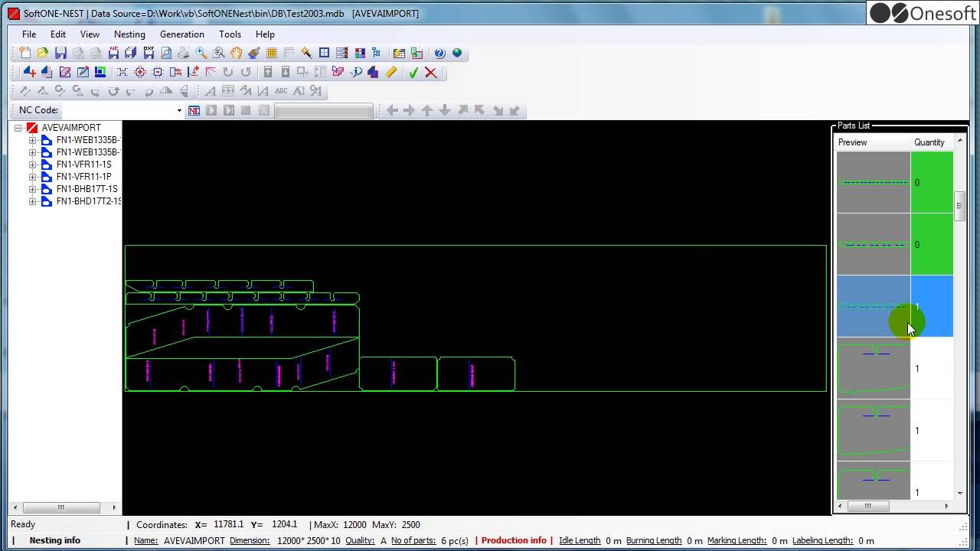This screenshot has width=980, height=551.
Task: Select FN1-BHB17T-1S tree item
Action: pyautogui.click(x=87, y=189)
